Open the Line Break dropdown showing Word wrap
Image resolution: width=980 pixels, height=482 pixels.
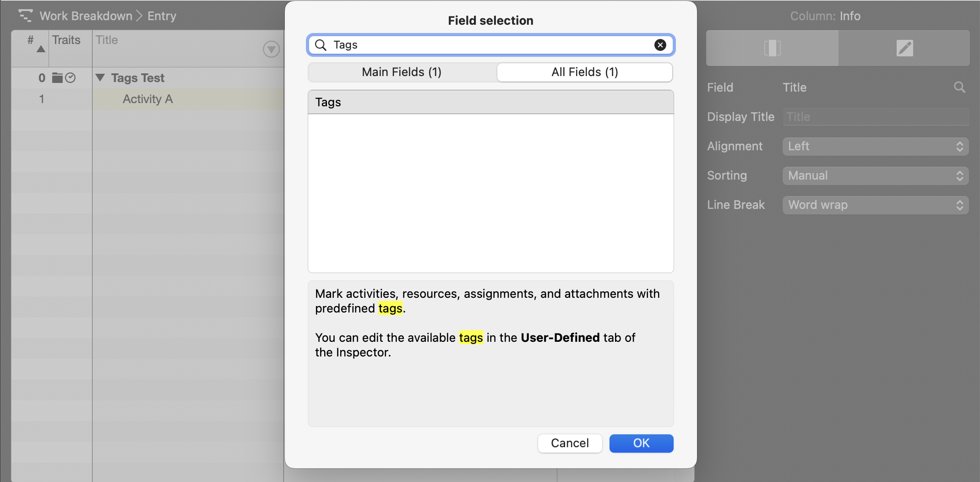875,205
